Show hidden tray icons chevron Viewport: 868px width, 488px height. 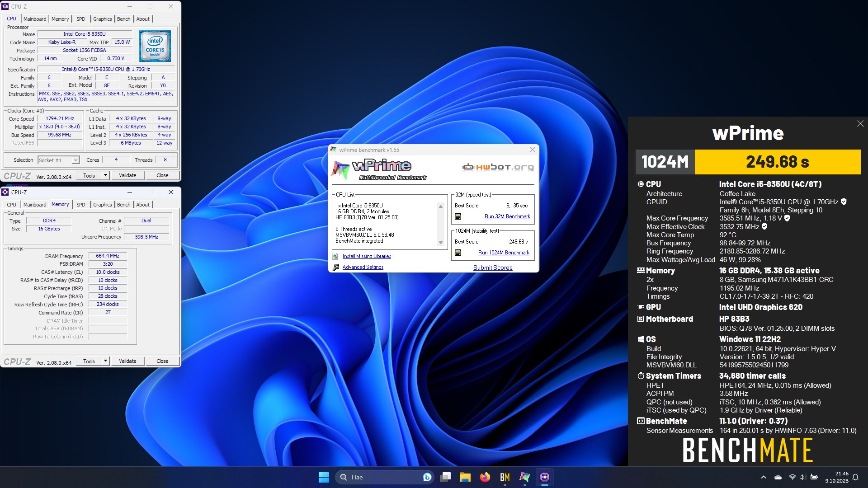764,477
